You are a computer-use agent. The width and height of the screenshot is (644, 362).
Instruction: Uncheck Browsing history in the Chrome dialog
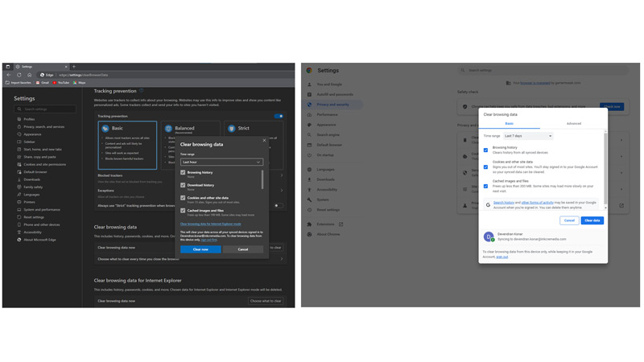coord(486,150)
